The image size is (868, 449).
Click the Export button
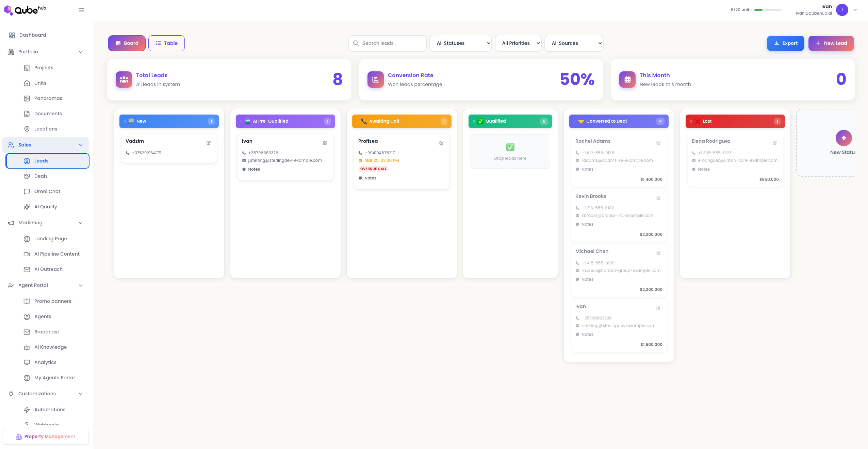785,43
